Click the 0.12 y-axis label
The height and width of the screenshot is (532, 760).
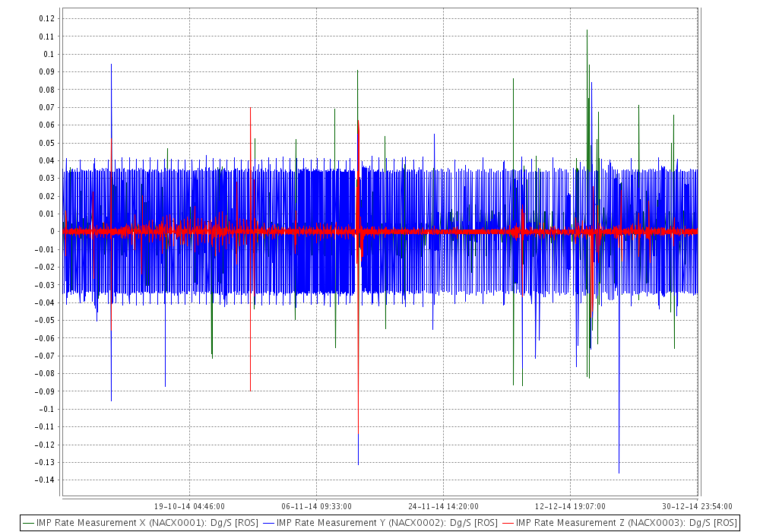click(47, 18)
